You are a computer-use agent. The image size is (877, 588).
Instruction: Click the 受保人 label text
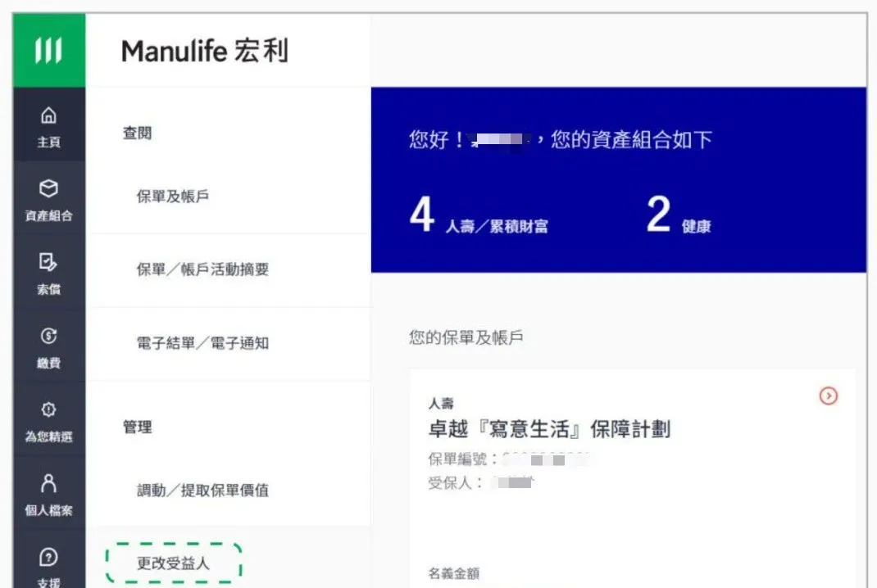pyautogui.click(x=455, y=483)
